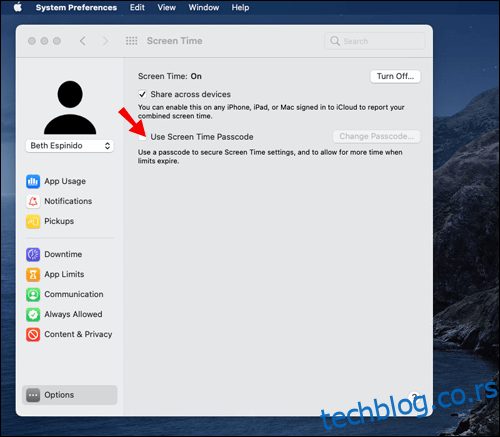Open the Apple menu
The height and width of the screenshot is (437, 500).
click(x=18, y=7)
